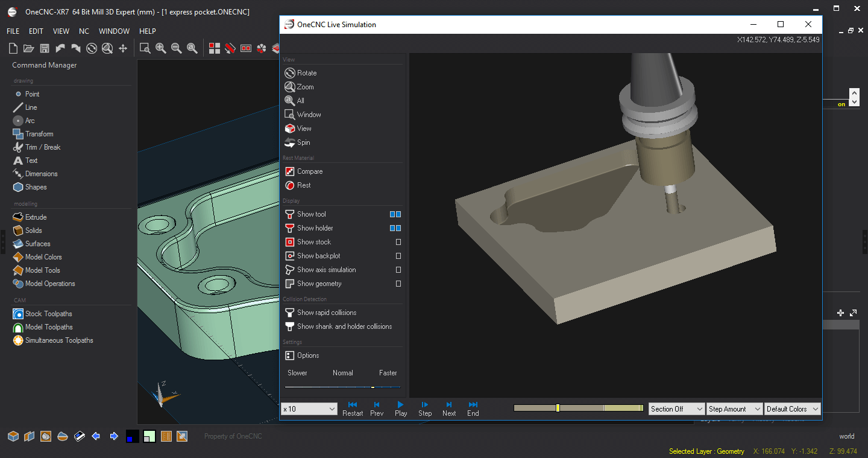Toggle Show holder indicator

(x=395, y=228)
